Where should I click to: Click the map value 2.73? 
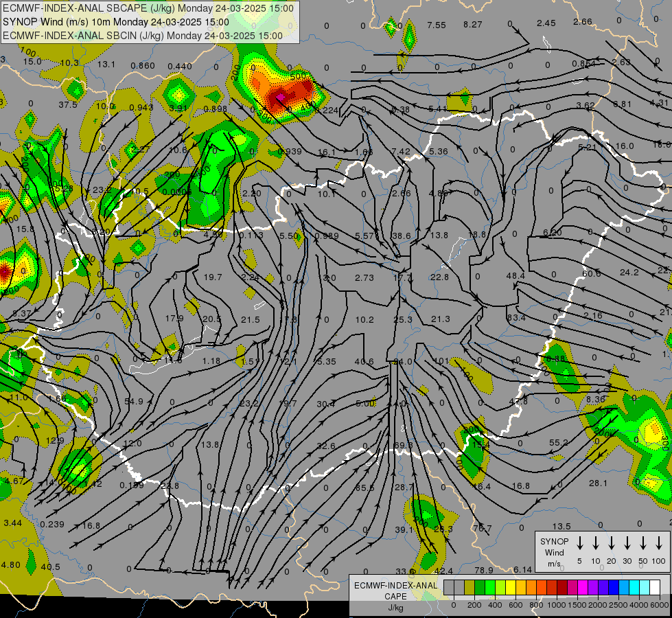[x=364, y=277]
